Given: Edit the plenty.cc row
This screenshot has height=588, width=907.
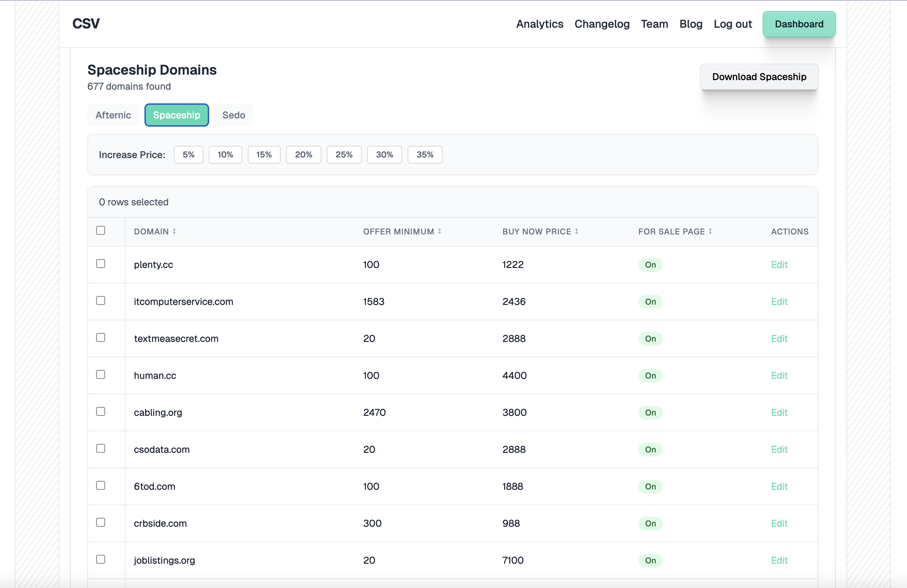Looking at the screenshot, I should pyautogui.click(x=779, y=265).
